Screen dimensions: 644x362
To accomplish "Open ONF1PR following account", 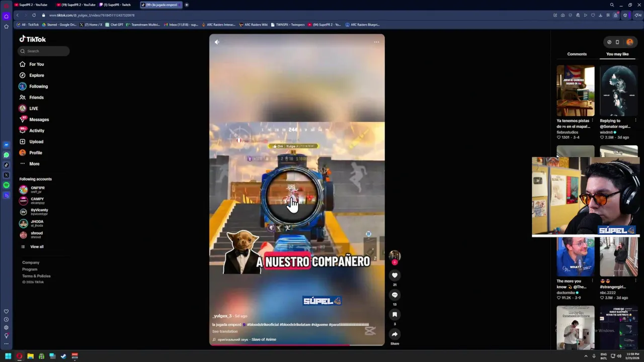I will (33, 190).
